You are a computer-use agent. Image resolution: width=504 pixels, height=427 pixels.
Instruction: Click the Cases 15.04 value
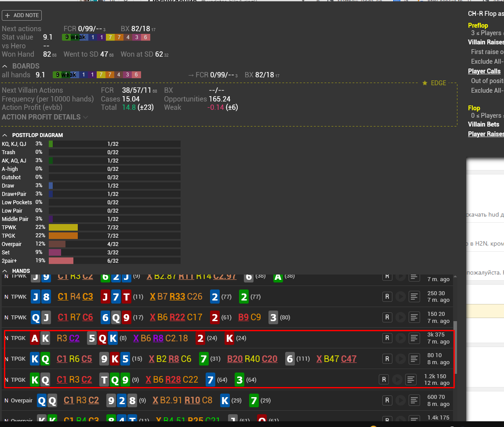coord(131,99)
